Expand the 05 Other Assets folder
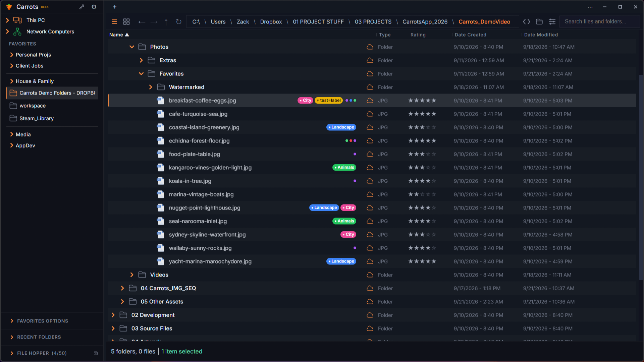Screen dimensions: 644x362 (x=122, y=302)
